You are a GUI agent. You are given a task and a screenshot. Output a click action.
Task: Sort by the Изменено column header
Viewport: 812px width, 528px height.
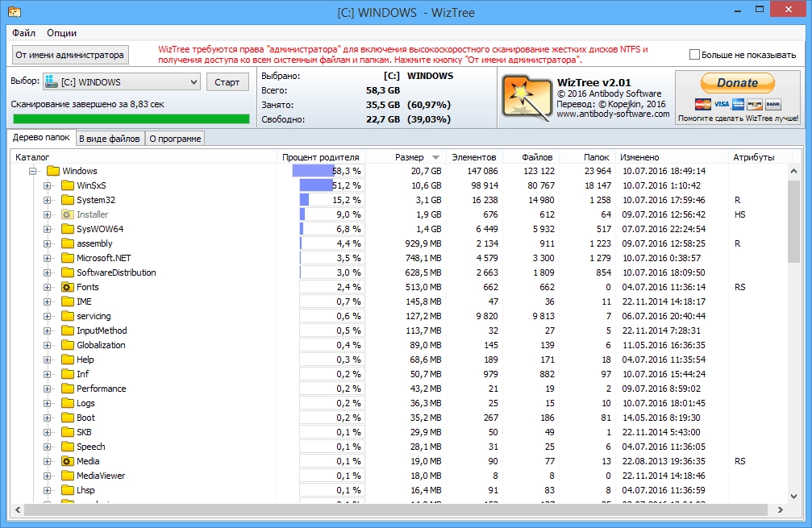671,157
